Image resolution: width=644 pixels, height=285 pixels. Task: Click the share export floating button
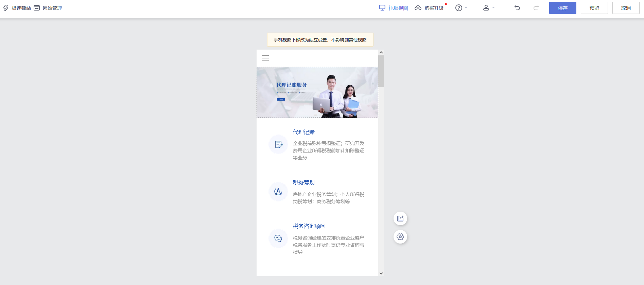coord(400,218)
